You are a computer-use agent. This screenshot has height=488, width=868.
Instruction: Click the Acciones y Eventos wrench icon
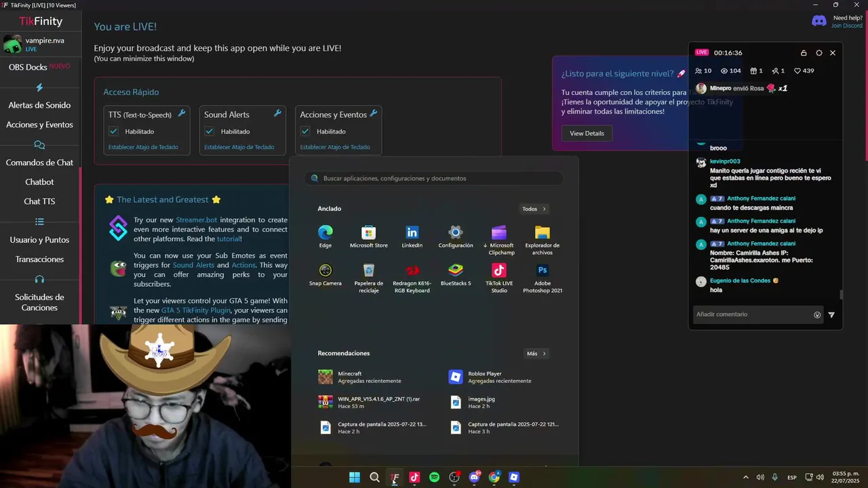point(374,113)
